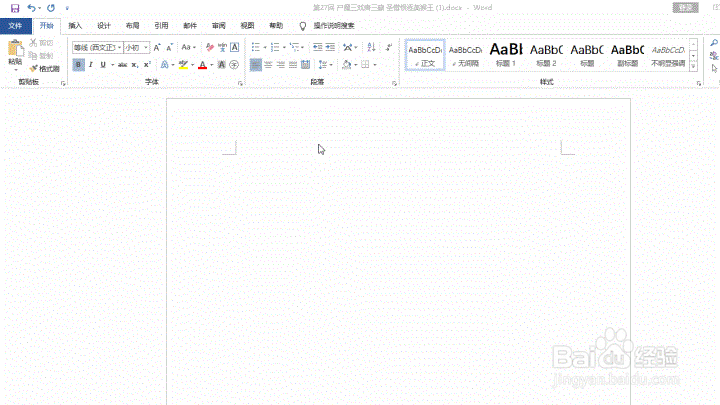Clear all formatting with the eraser icon
Screen dimensions: 720x405
210,47
